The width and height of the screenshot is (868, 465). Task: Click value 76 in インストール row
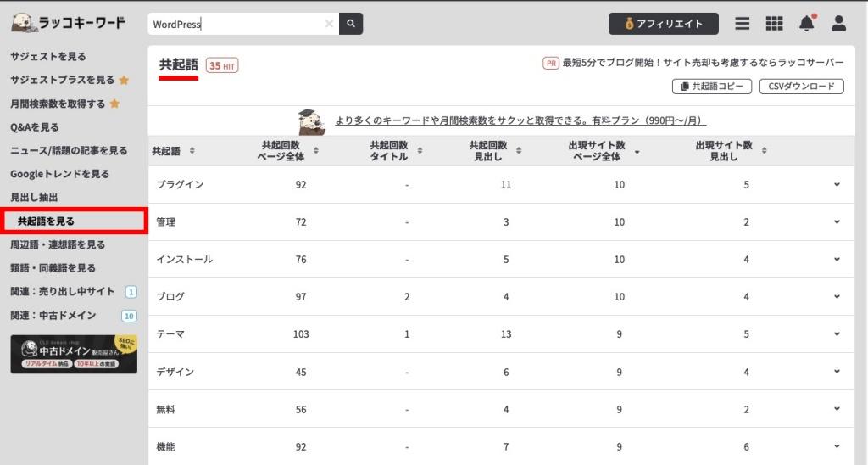301,260
